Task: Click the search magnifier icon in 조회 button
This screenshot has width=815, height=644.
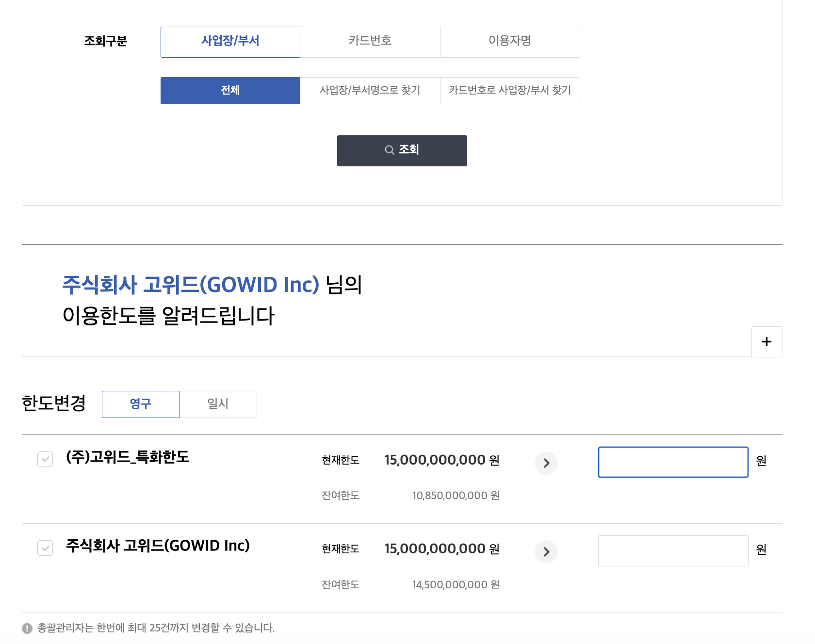Action: tap(390, 150)
